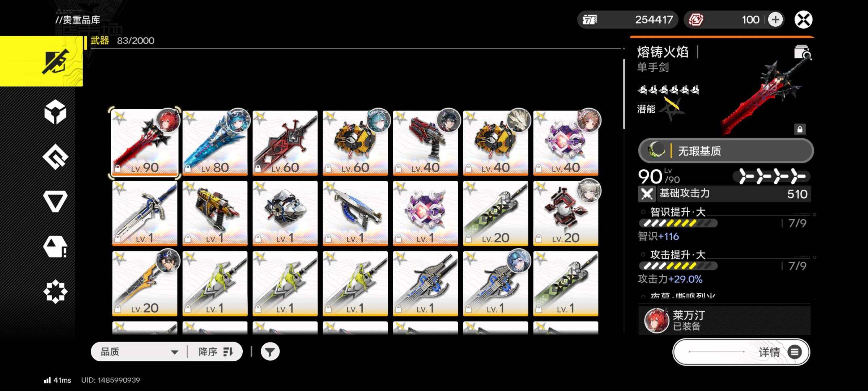Click the weapon list vertical scrollbar
The height and width of the screenshot is (391, 868).
(624, 94)
